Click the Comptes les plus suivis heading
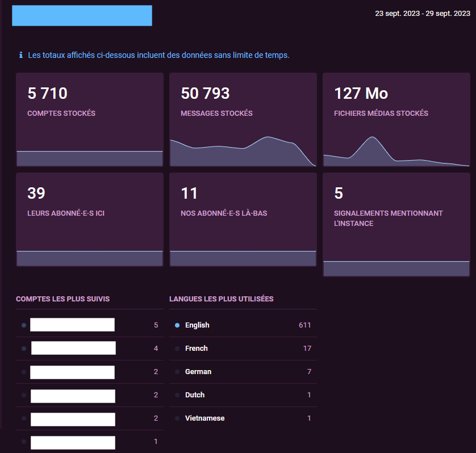 pyautogui.click(x=62, y=299)
